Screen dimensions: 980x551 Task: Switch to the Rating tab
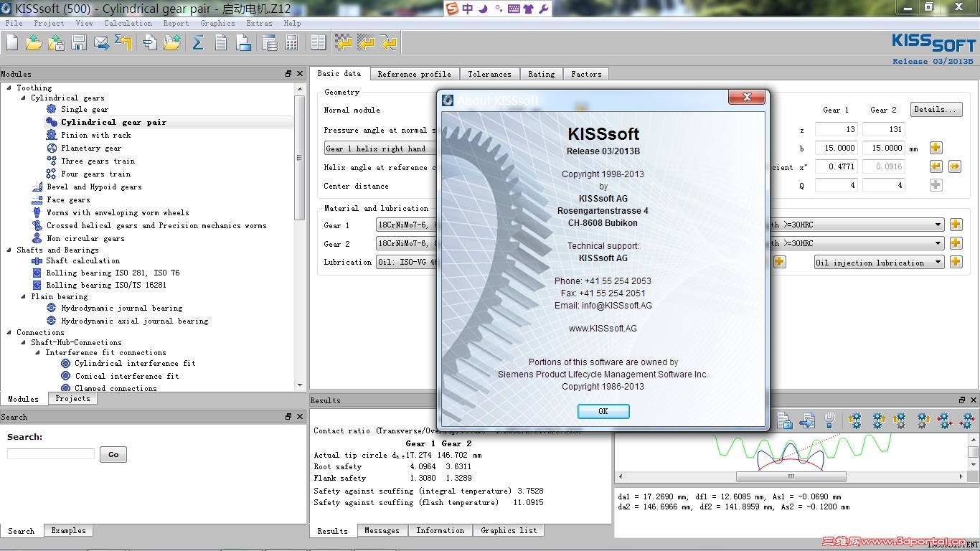(541, 74)
